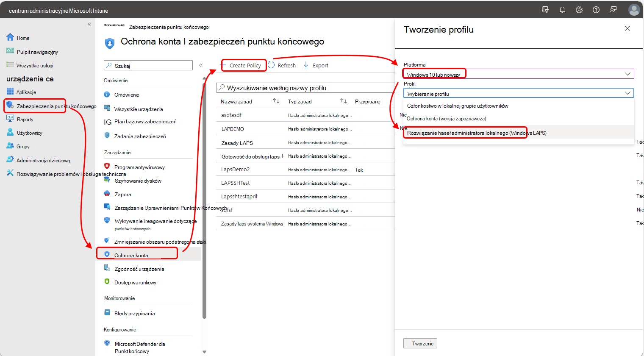This screenshot has width=644, height=356.
Task: Click the Zabezpieczenia punktu końcowego breadcrumb link
Action: 169,27
